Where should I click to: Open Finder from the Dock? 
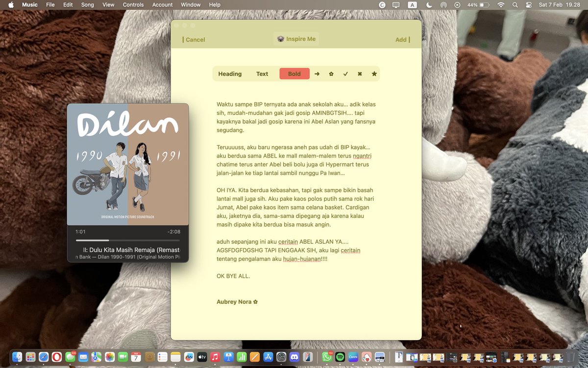tap(17, 357)
